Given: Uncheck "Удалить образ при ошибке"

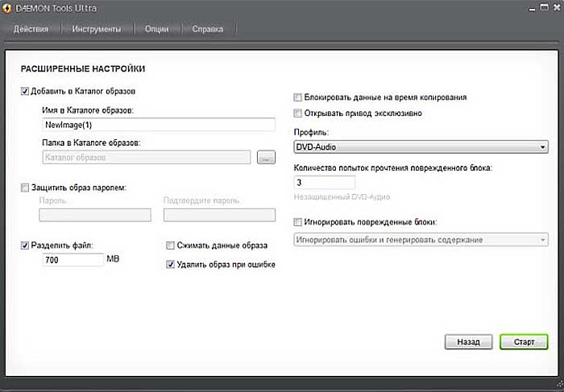Looking at the screenshot, I should click(170, 264).
